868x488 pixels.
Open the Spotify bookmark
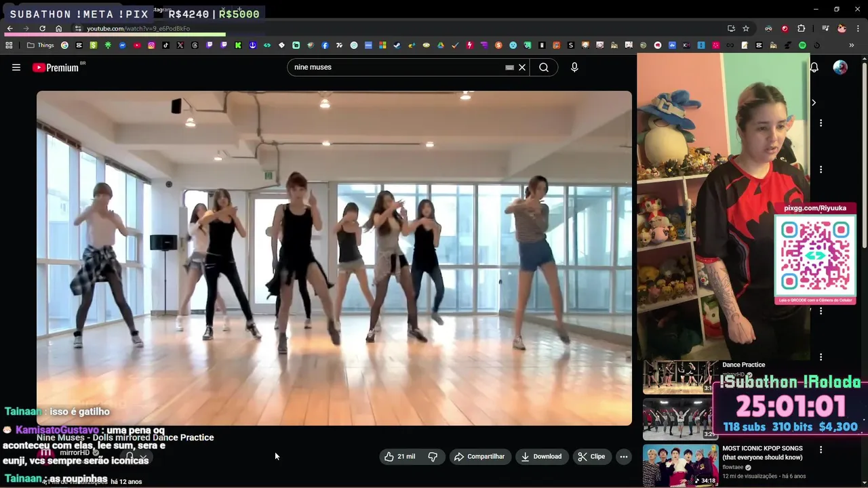tap(802, 45)
